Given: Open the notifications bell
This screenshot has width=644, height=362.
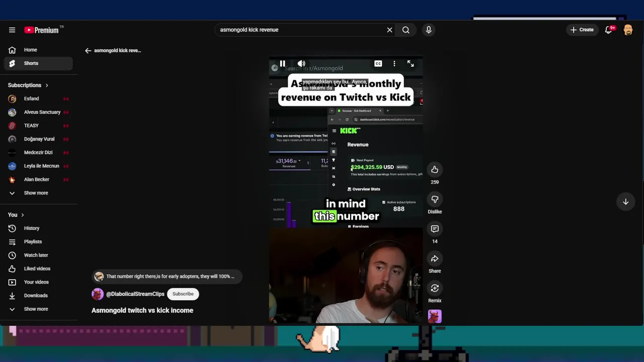Looking at the screenshot, I should coord(608,30).
